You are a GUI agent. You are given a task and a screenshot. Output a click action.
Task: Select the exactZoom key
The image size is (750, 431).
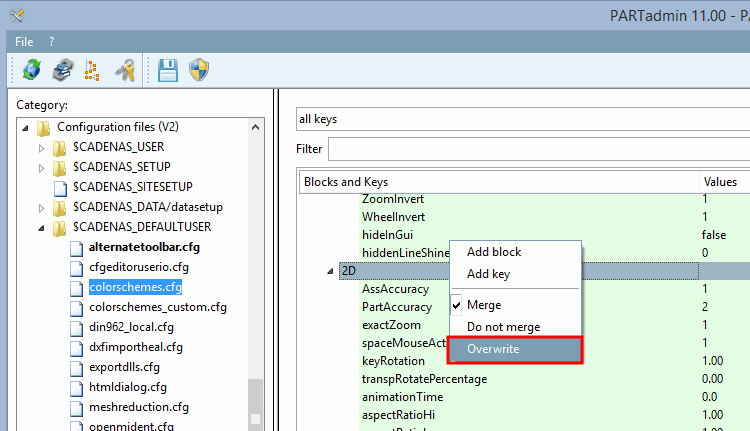pos(391,325)
